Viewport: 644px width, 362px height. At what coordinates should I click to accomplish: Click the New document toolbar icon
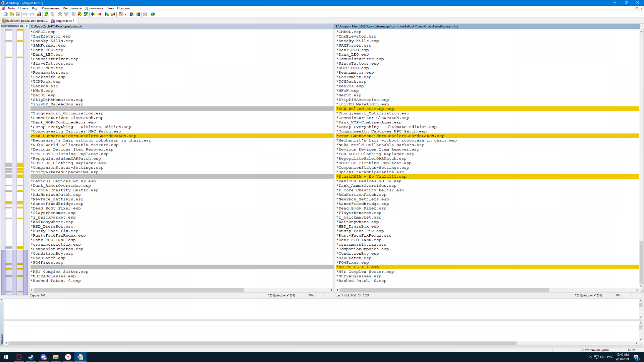6,14
